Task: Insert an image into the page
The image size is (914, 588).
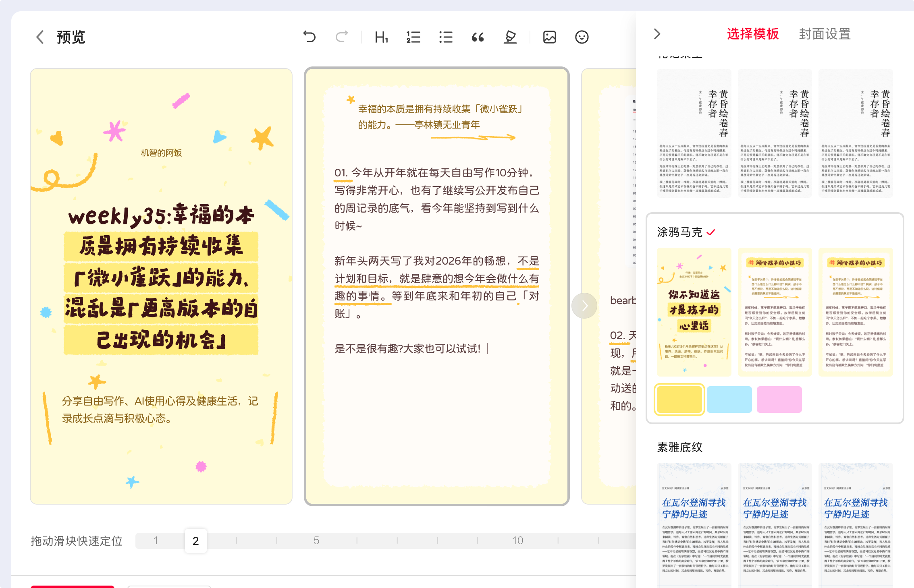Action: [550, 37]
